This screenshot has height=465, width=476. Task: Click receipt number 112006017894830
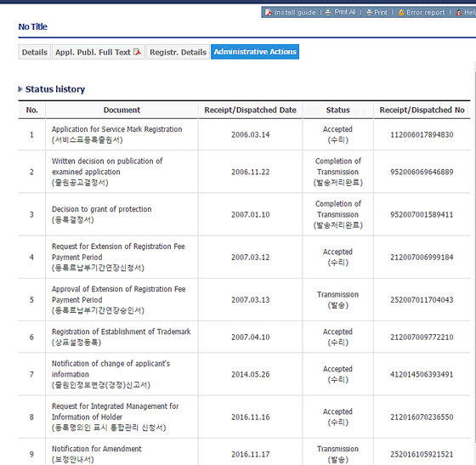[422, 135]
